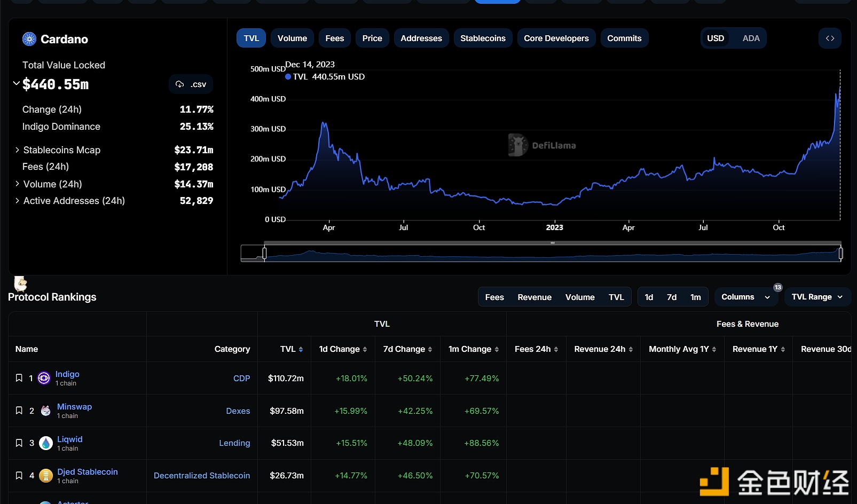Toggle the Volume chart metric
The height and width of the screenshot is (504, 857).
[292, 38]
